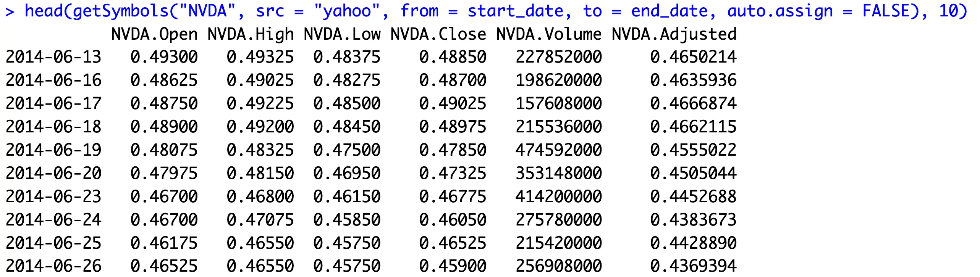The height and width of the screenshot is (277, 980).
Task: Select the date 2014-06-25
Action: 53,243
